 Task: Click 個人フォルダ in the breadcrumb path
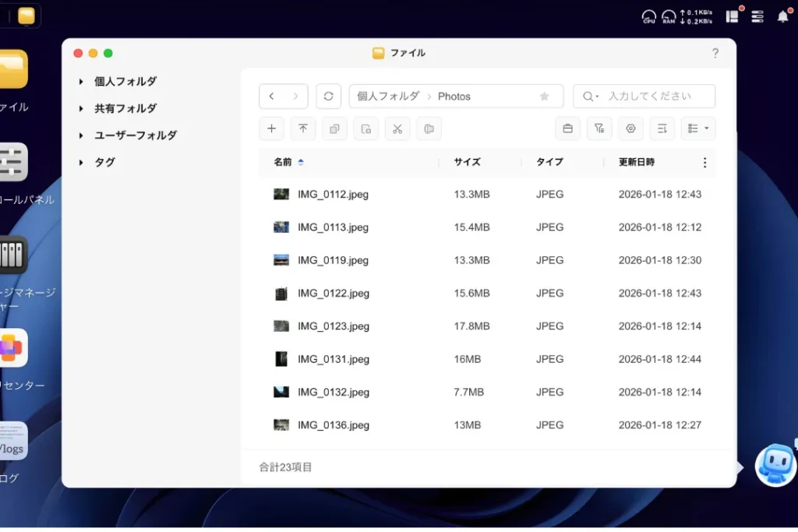pos(387,97)
